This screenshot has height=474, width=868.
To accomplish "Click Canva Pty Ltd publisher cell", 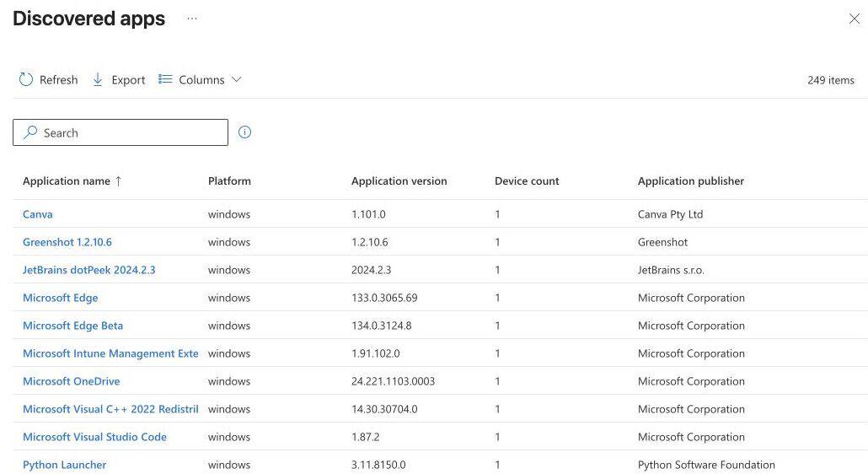I will pos(670,214).
